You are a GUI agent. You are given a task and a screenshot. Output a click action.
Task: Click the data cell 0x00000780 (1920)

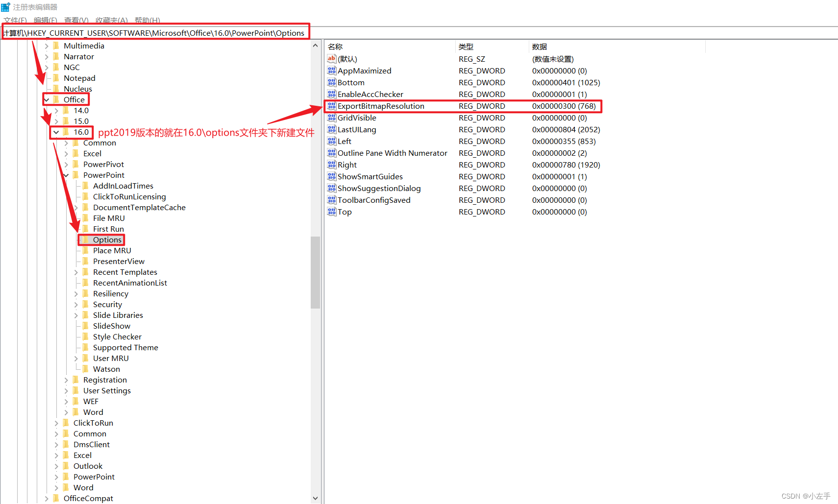coord(567,165)
